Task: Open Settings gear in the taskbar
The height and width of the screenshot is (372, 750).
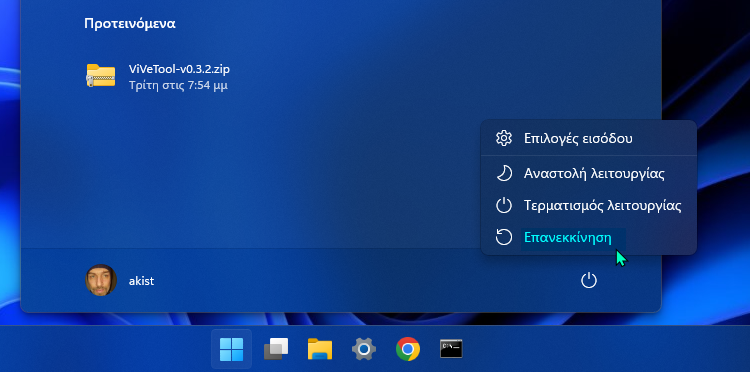Action: (364, 350)
